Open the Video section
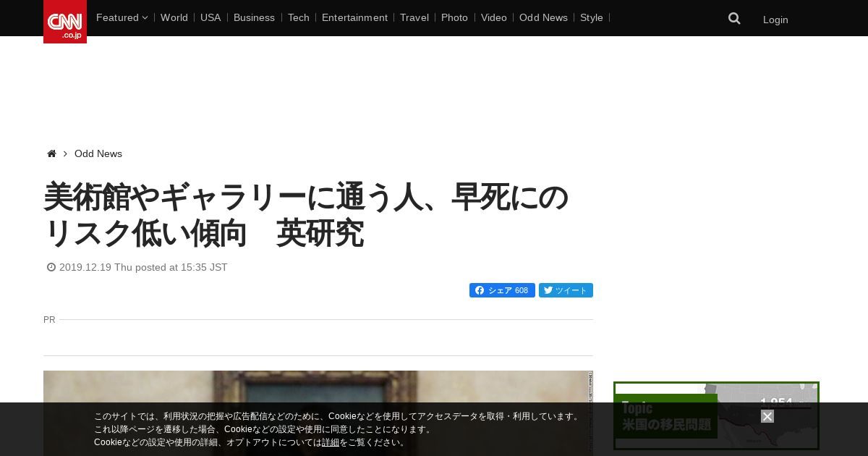Screen dimensions: 868x456 pos(494,17)
